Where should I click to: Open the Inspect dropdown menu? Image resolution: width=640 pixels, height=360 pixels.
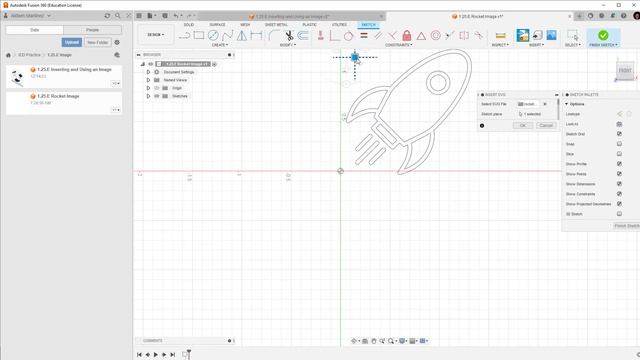coord(500,45)
